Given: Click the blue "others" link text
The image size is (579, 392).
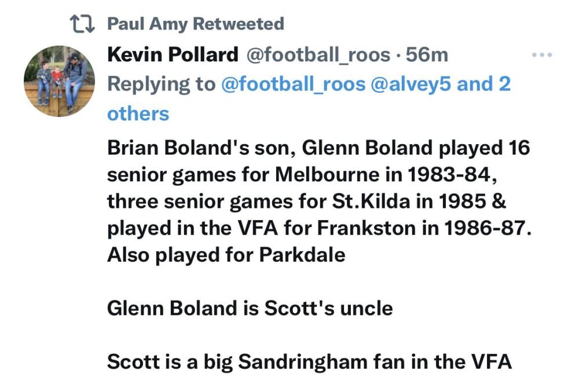Looking at the screenshot, I should point(138,113).
